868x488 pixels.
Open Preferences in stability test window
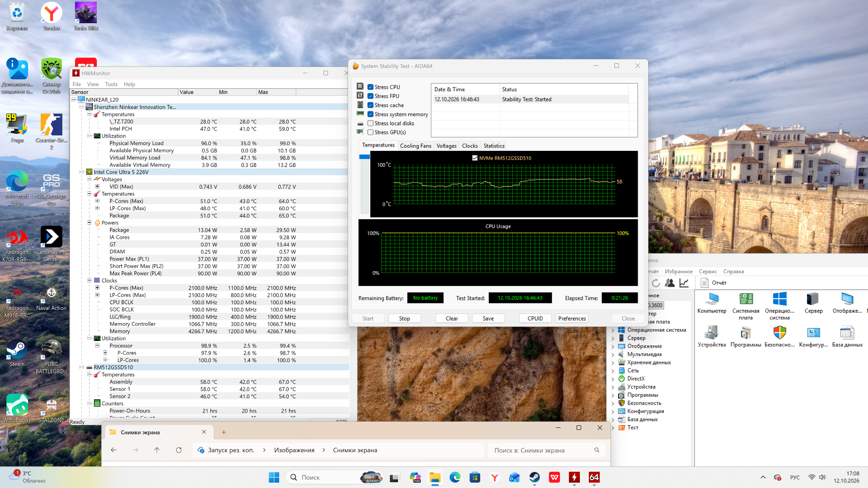tap(572, 318)
